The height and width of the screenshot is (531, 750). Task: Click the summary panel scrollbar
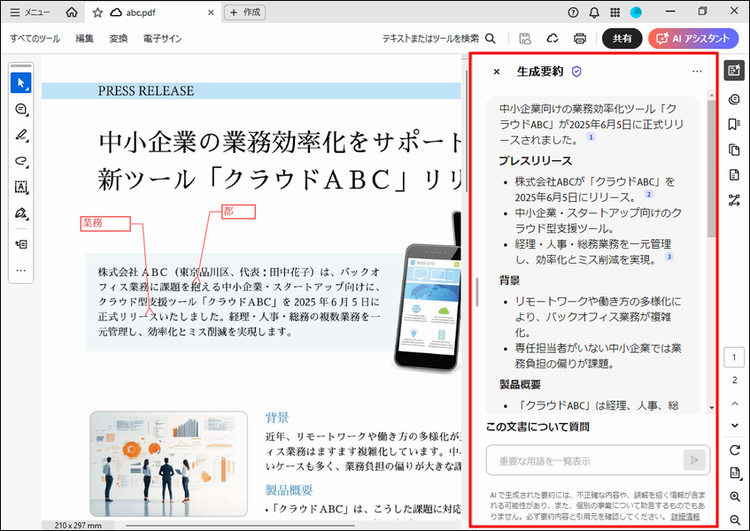pyautogui.click(x=711, y=168)
